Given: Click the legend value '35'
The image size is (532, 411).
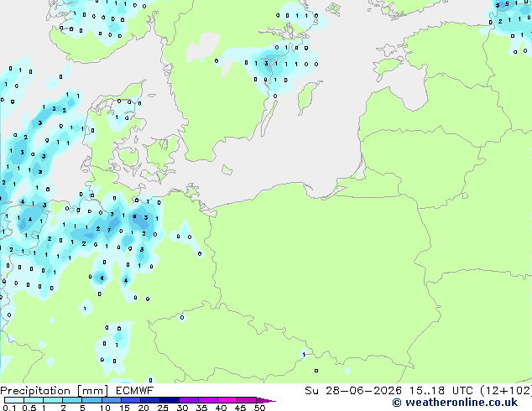Looking at the screenshot, I should tap(201, 408).
